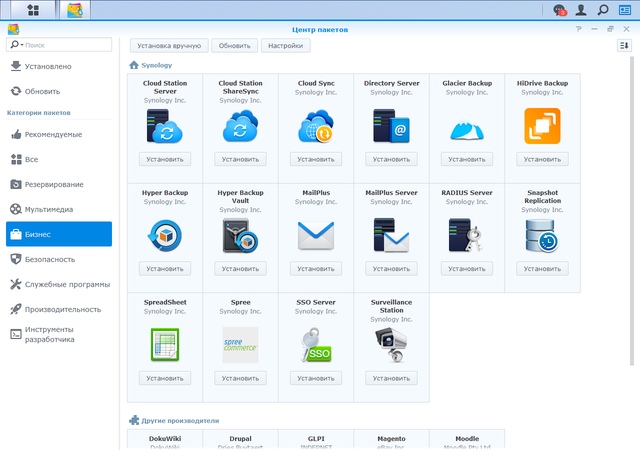Image resolution: width=640 pixels, height=450 pixels.
Task: Open the help question mark button
Action: click(578, 29)
